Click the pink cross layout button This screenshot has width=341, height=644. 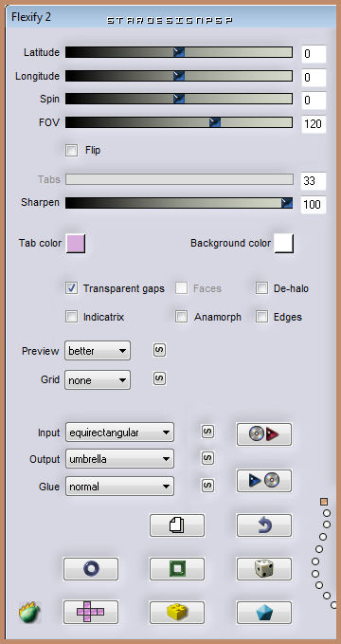[91, 612]
